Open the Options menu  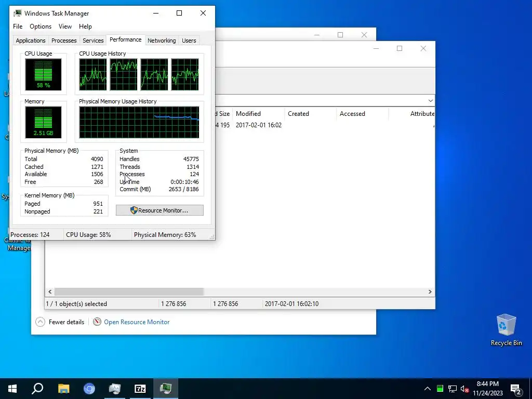click(41, 26)
